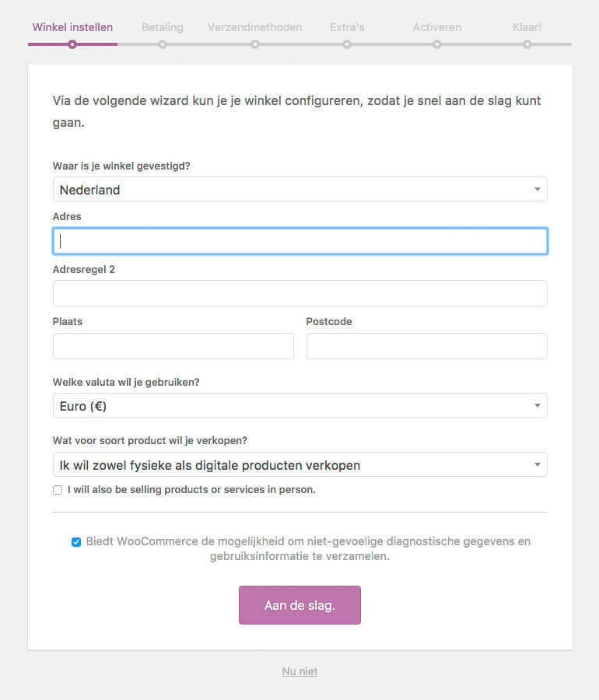The width and height of the screenshot is (599, 700).
Task: Open the country dropdown showing Nederland
Action: tap(299, 189)
